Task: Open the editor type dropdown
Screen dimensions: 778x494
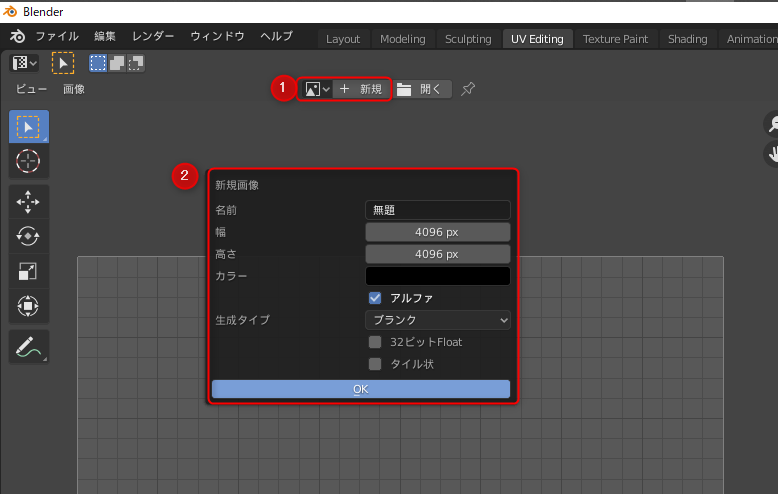Action: [24, 63]
